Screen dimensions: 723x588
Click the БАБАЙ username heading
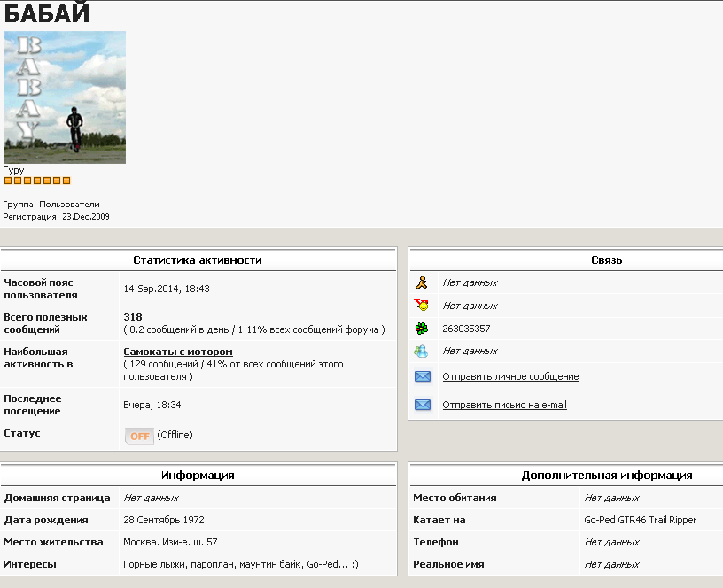(x=46, y=14)
